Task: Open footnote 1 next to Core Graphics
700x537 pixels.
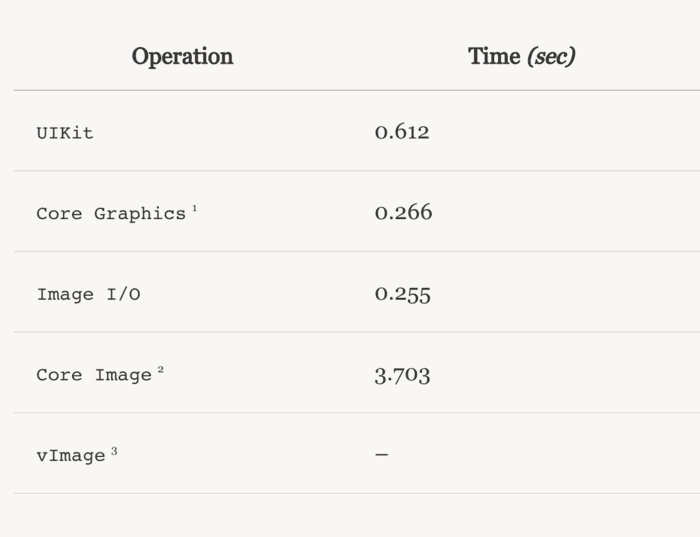Action: (195, 208)
